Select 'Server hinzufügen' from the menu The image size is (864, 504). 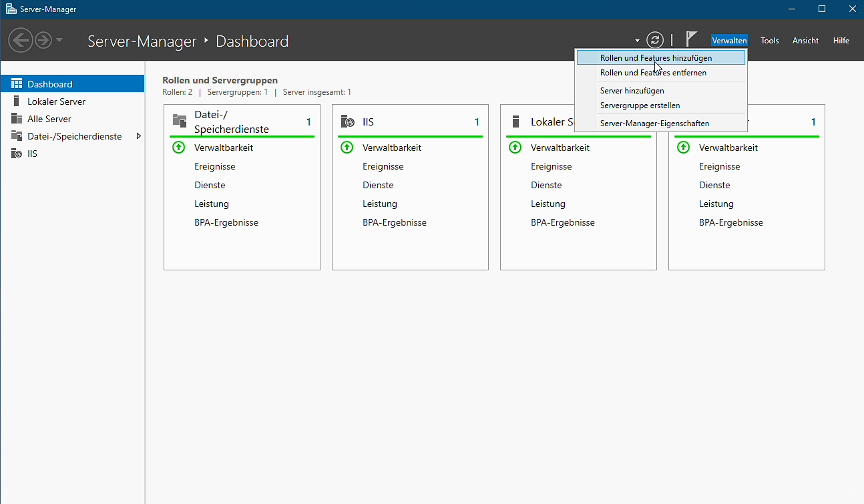(x=660, y=91)
